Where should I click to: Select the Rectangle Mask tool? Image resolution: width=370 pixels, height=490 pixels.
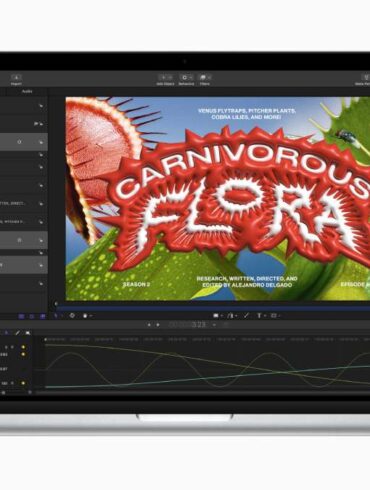274,315
